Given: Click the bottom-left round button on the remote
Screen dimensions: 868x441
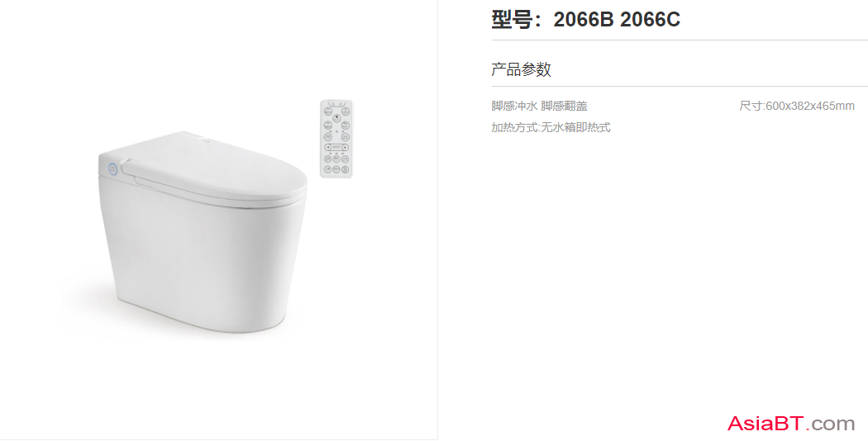Looking at the screenshot, I should tap(327, 169).
